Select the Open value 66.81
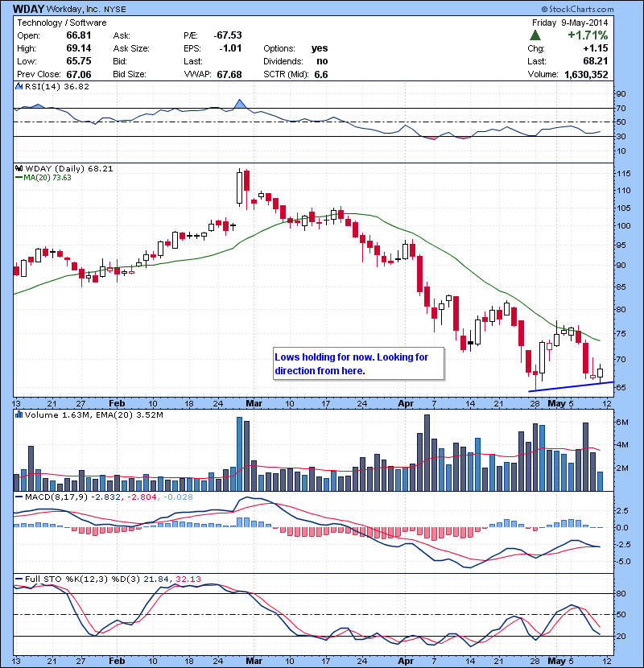 79,35
